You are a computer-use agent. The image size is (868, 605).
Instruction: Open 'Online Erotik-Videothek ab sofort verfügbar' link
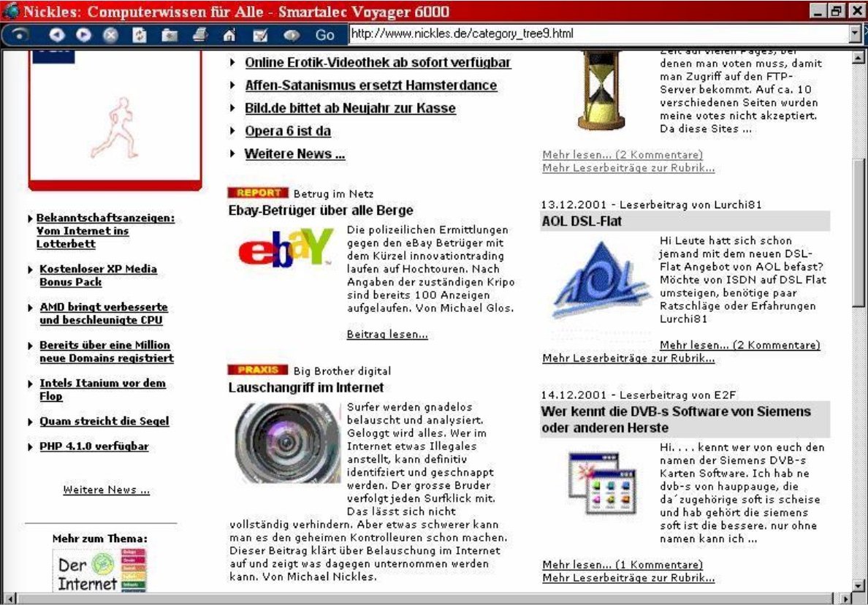coord(378,63)
